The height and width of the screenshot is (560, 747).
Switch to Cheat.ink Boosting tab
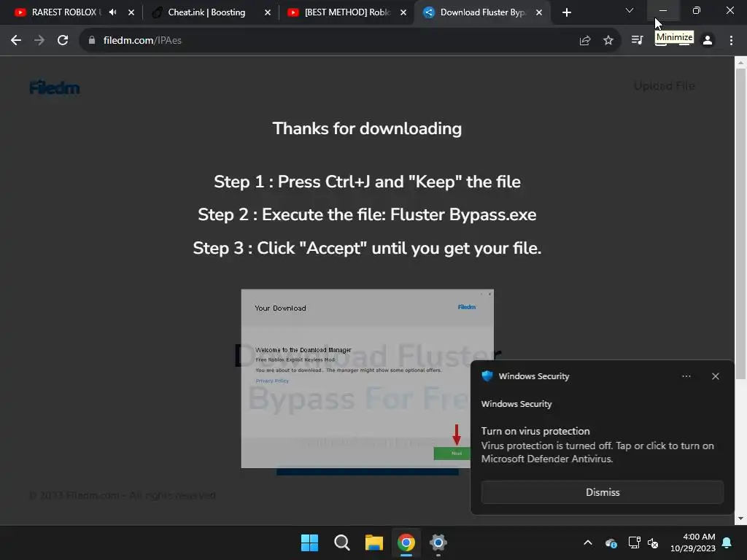206,12
